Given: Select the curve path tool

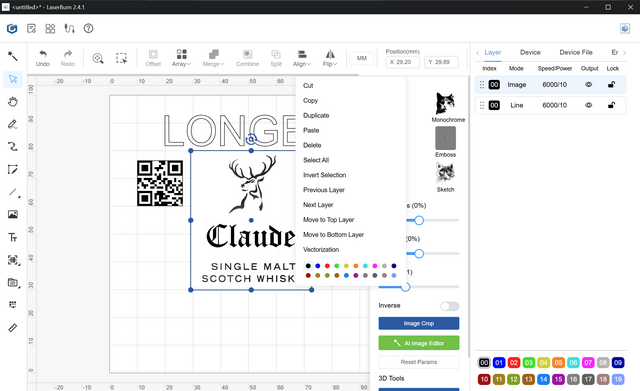Looking at the screenshot, I should pos(13,147).
